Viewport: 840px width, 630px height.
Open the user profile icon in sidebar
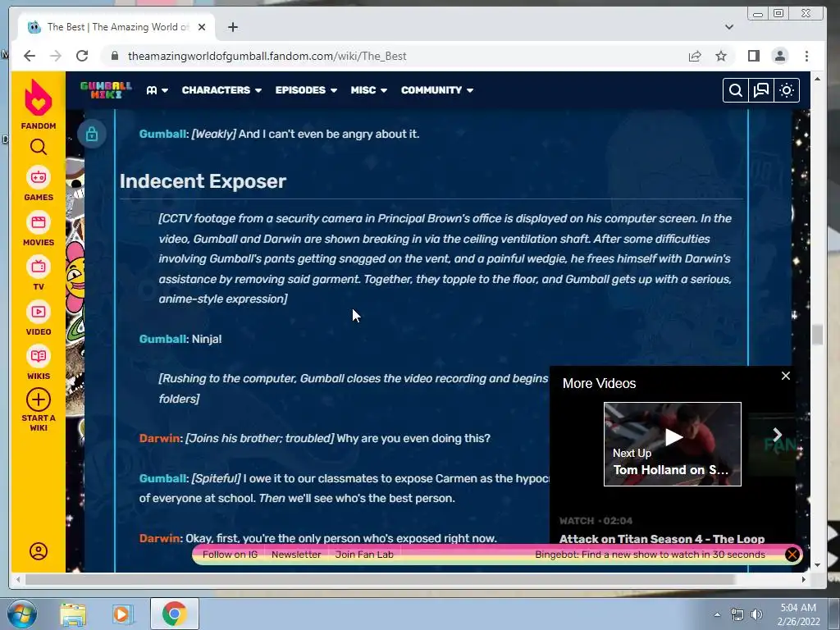tap(38, 551)
